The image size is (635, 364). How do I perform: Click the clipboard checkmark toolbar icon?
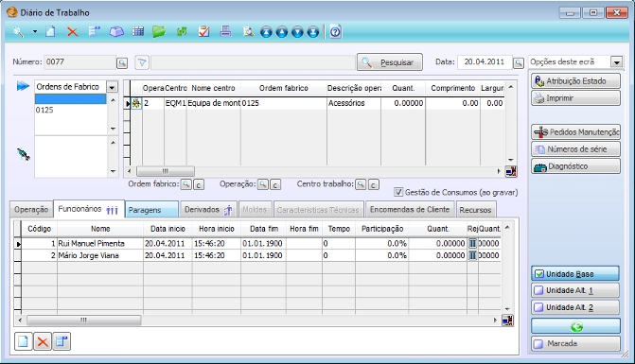[x=204, y=31]
